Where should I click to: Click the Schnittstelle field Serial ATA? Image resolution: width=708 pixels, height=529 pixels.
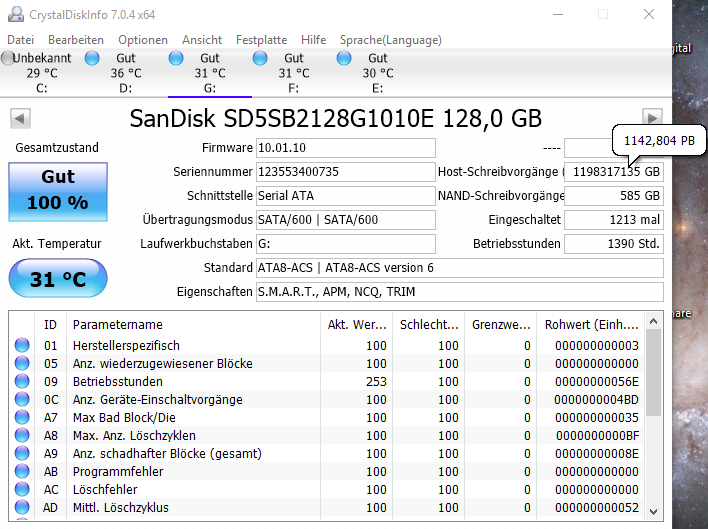click(345, 195)
